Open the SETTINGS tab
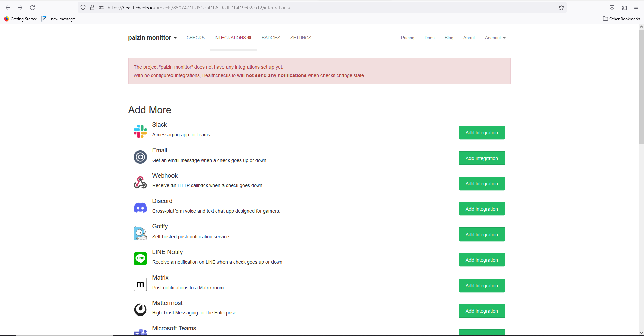 tap(301, 38)
